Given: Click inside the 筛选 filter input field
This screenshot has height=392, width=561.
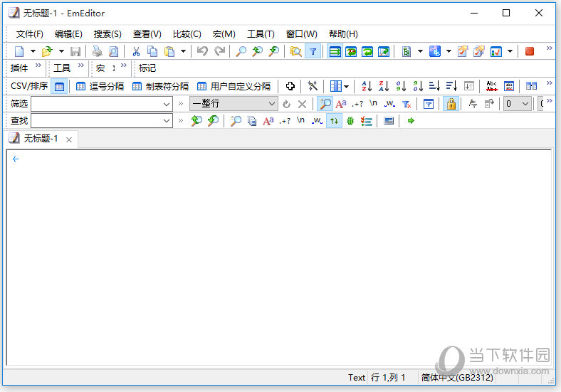Looking at the screenshot, I should (x=96, y=104).
